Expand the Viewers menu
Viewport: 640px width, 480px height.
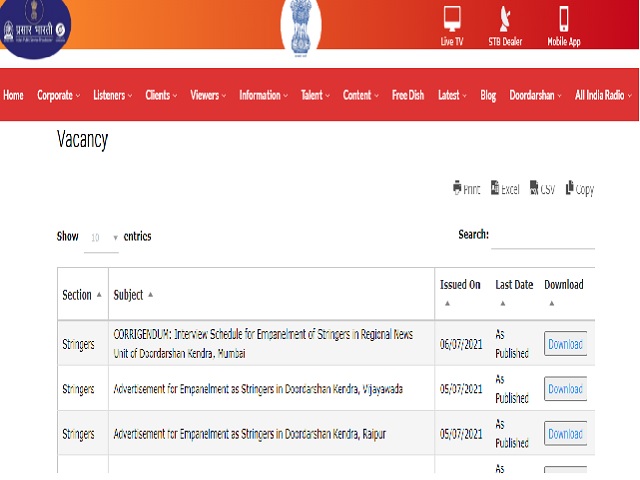tap(208, 95)
